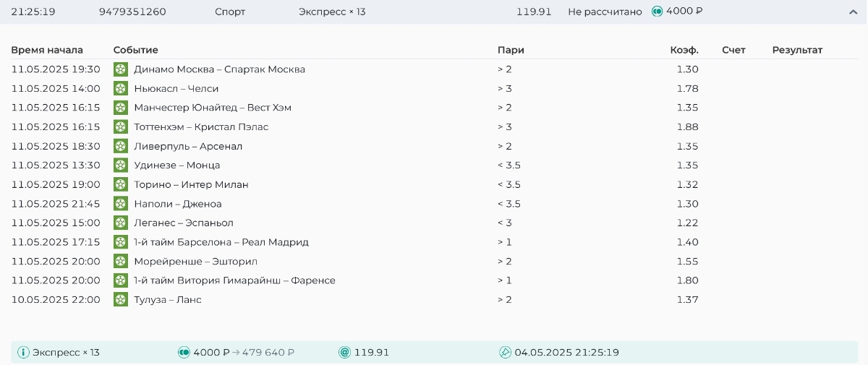Open 1-й тайм Барселона – Реал Мадрид event

pos(221,242)
